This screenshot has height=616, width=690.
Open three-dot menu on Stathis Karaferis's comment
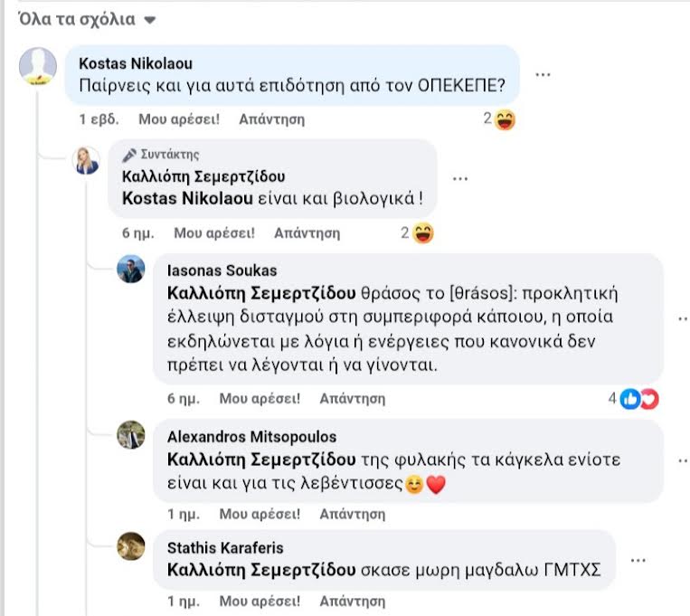click(638, 560)
